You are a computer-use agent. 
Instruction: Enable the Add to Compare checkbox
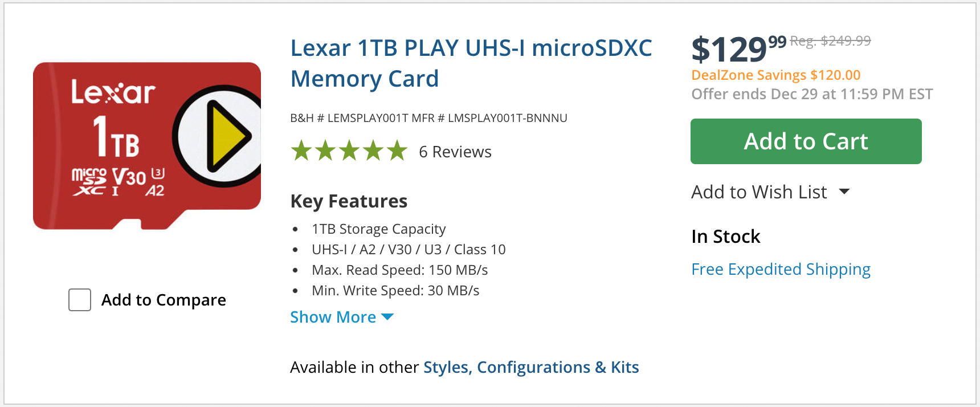point(80,299)
